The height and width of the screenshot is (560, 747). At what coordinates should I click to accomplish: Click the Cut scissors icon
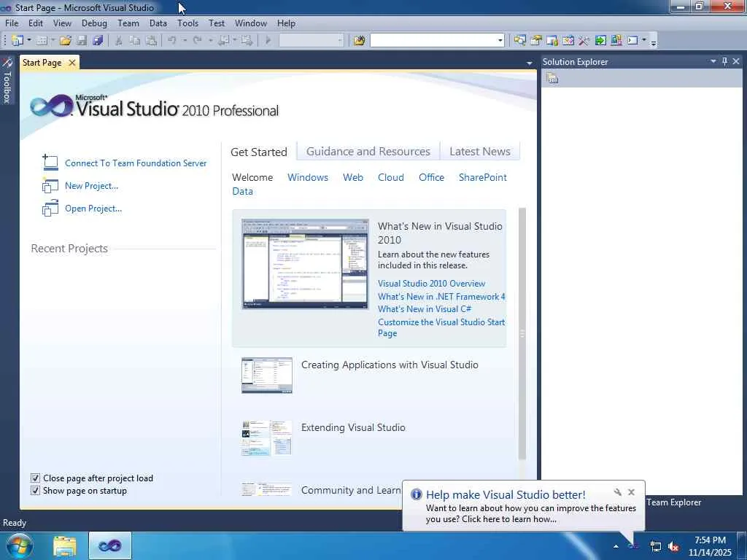[x=119, y=41]
